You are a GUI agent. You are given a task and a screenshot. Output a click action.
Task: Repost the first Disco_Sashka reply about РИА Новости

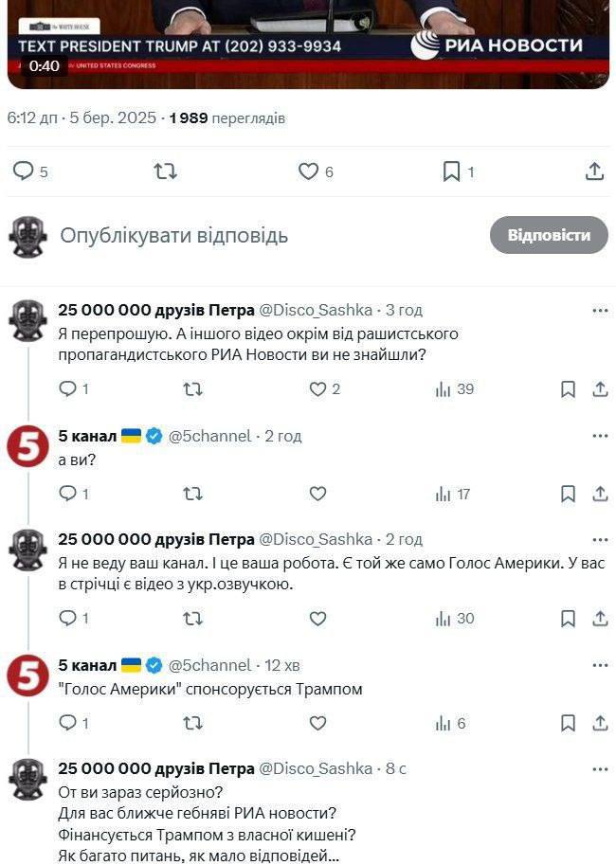192,389
